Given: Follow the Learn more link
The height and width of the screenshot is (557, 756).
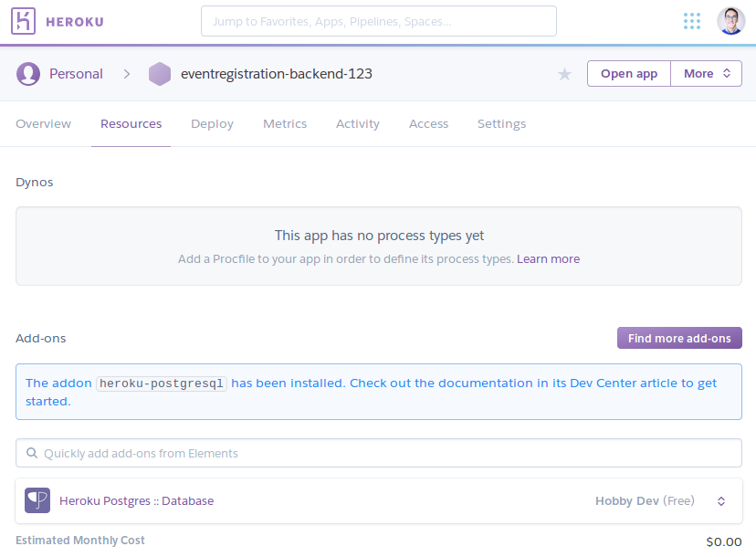Looking at the screenshot, I should (x=548, y=259).
